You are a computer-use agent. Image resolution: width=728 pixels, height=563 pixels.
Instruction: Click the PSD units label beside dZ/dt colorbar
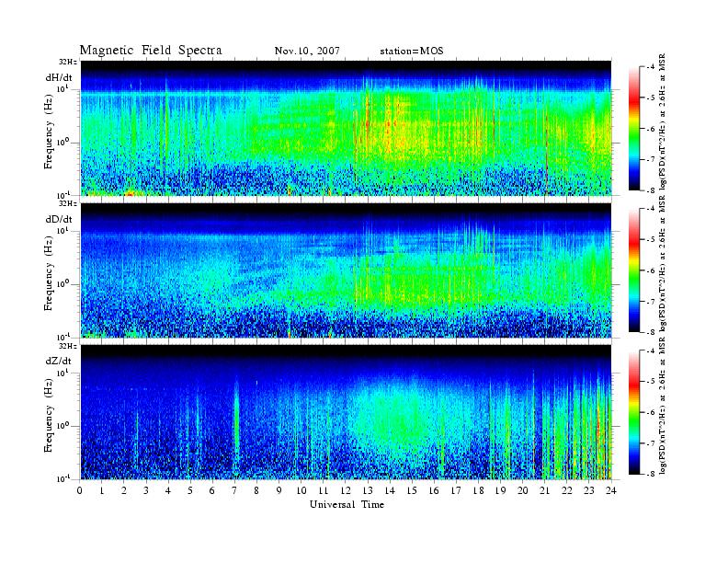pos(663,406)
